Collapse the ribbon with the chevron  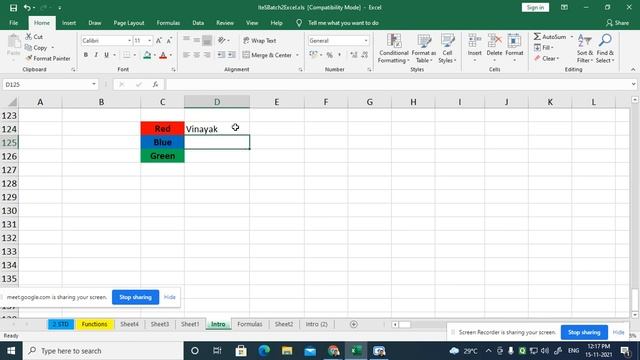633,70
